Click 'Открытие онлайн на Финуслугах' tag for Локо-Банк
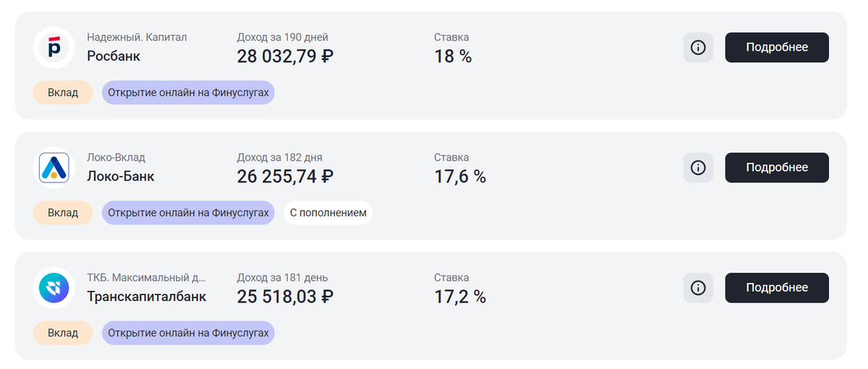Screen dimensions: 868x369 click(188, 213)
